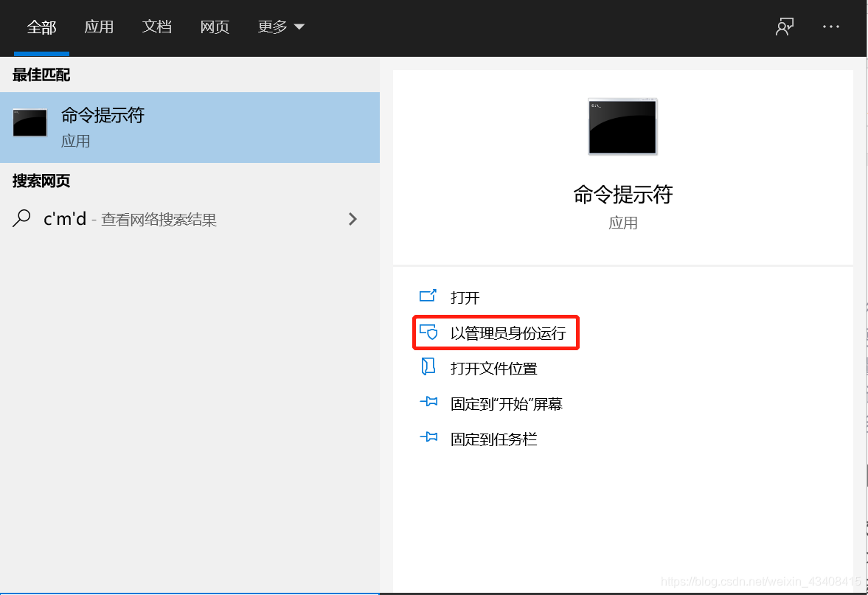Switch to the 应用 tab
The image size is (868, 595).
(x=99, y=27)
